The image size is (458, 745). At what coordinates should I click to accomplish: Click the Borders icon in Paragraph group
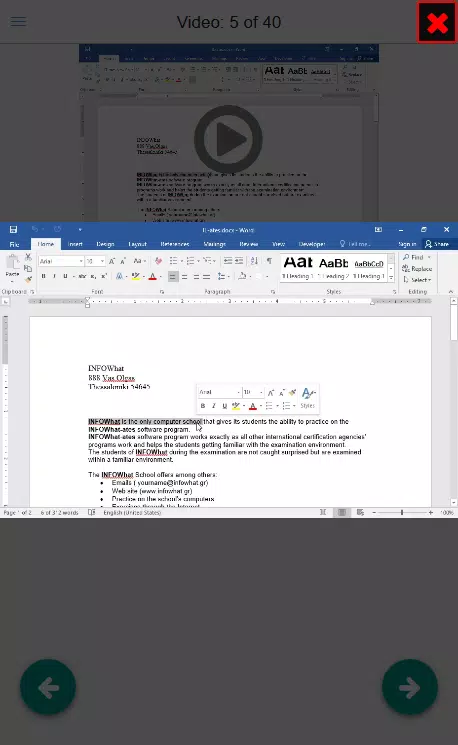(258, 276)
